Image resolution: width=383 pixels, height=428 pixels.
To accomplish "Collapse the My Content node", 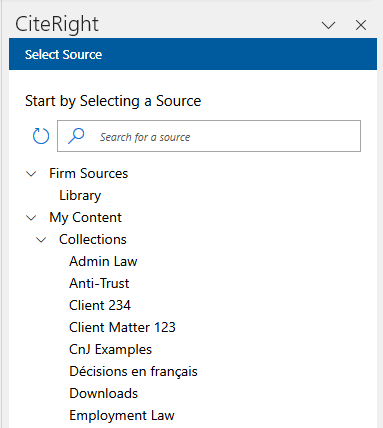I will (x=31, y=218).
